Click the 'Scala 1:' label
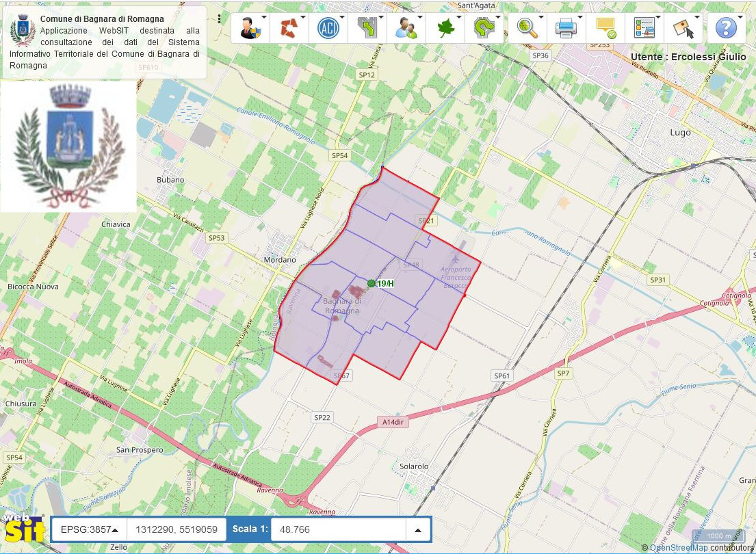This screenshot has width=756, height=554. (x=250, y=529)
